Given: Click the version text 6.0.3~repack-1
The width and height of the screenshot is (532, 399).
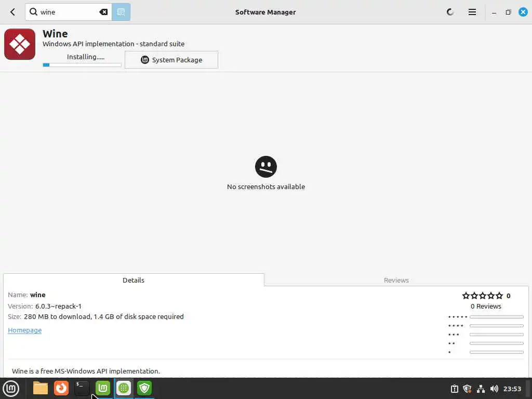Looking at the screenshot, I should [58, 306].
